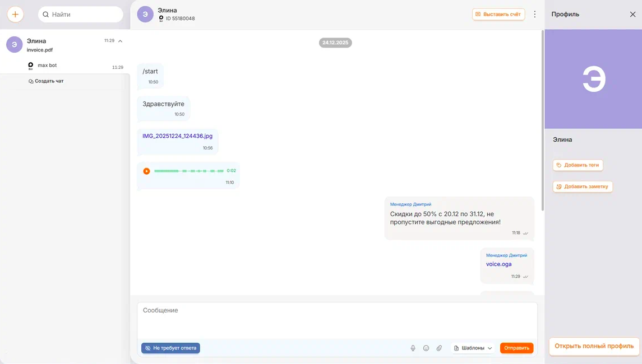The width and height of the screenshot is (642, 364).
Task: Click the microphone voice record icon
Action: pos(413,348)
